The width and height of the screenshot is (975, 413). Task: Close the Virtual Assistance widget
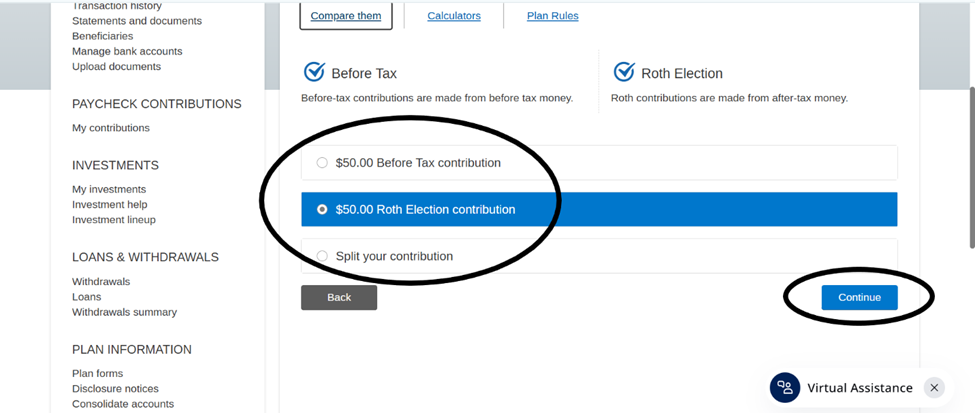(934, 388)
